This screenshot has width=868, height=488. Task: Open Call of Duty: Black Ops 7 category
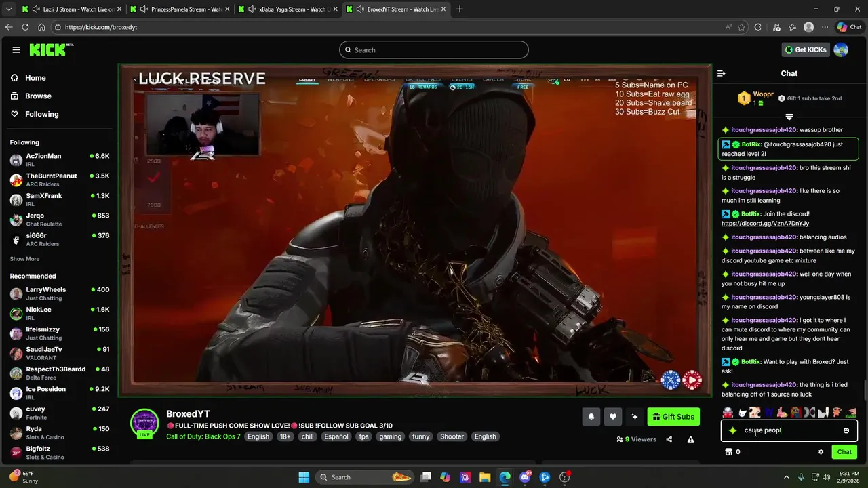(203, 436)
